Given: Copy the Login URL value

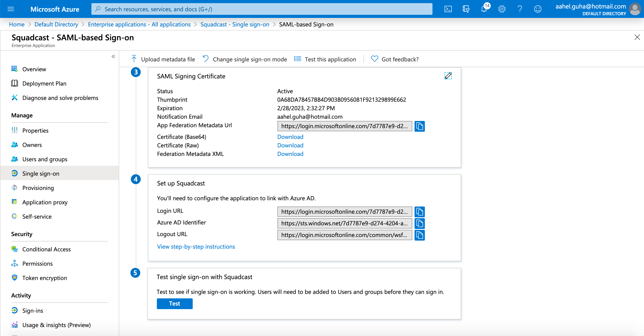Looking at the screenshot, I should [419, 212].
